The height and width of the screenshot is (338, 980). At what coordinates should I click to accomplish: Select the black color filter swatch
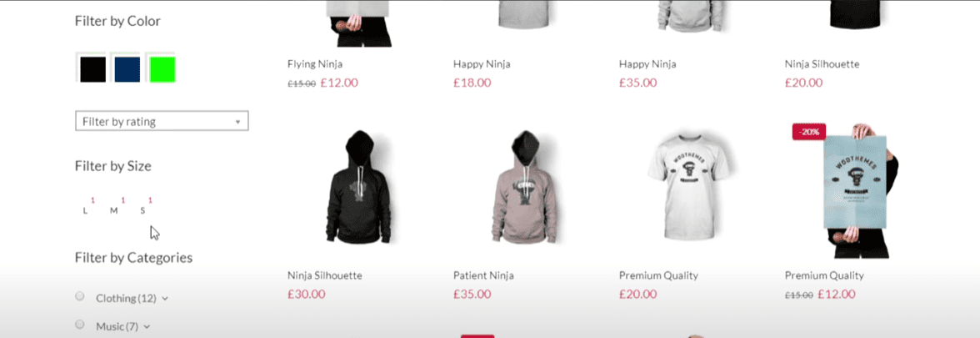[92, 68]
